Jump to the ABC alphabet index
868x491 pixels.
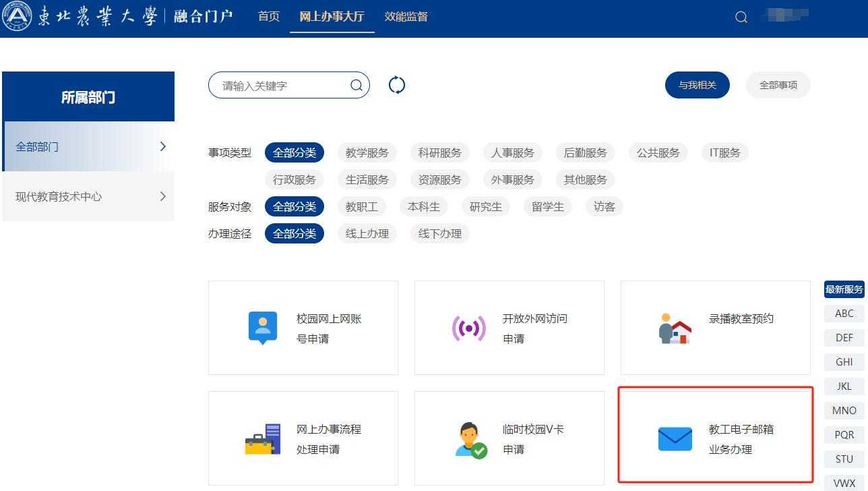[844, 314]
